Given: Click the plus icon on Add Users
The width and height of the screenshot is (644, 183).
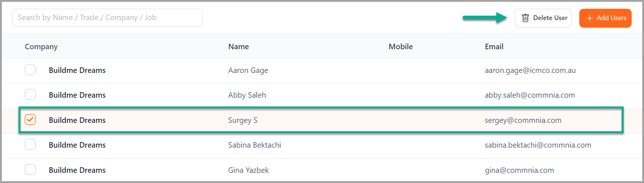Looking at the screenshot, I should coord(590,18).
